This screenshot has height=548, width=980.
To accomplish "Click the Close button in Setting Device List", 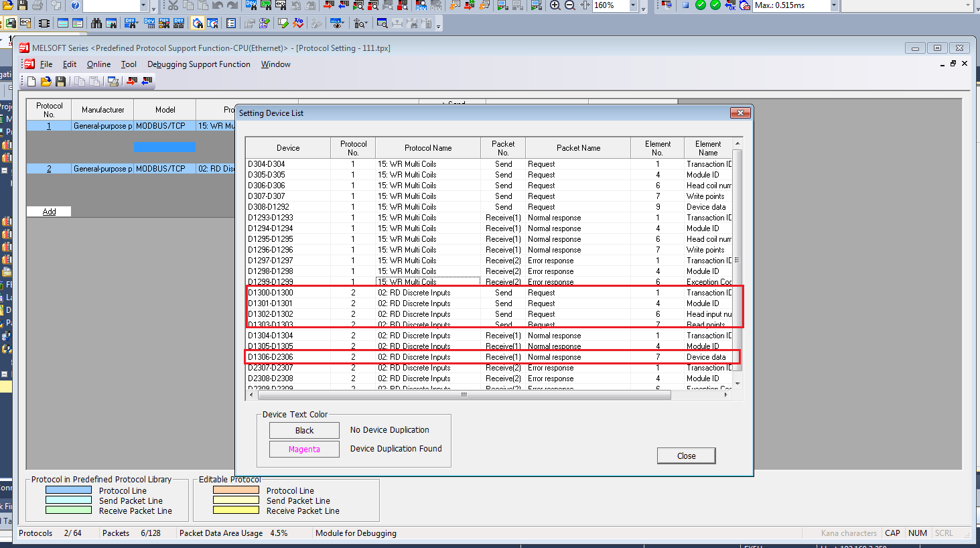I will point(686,456).
